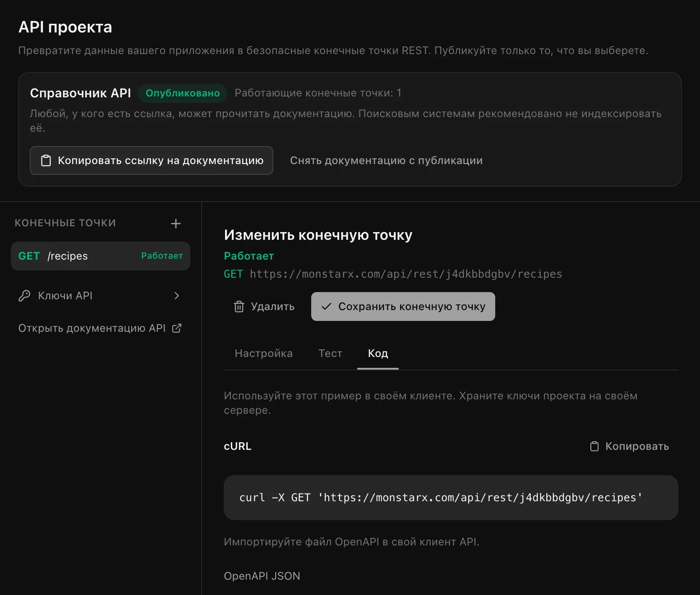This screenshot has width=700, height=595.
Task: Click the clipboard icon in the copy documentation link button
Action: (x=46, y=160)
